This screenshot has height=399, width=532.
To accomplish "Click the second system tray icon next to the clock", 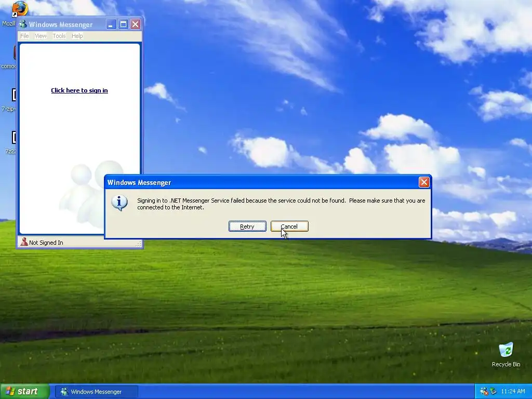I will [494, 392].
